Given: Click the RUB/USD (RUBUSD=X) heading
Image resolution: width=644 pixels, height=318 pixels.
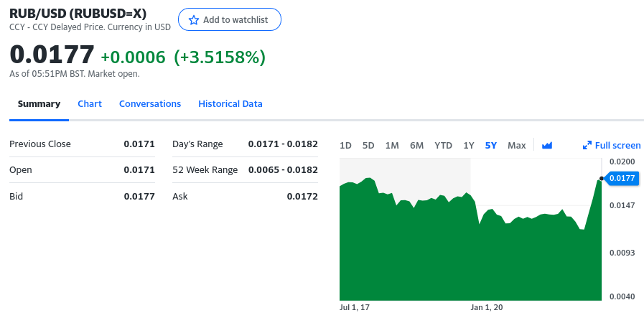Looking at the screenshot, I should (78, 14).
